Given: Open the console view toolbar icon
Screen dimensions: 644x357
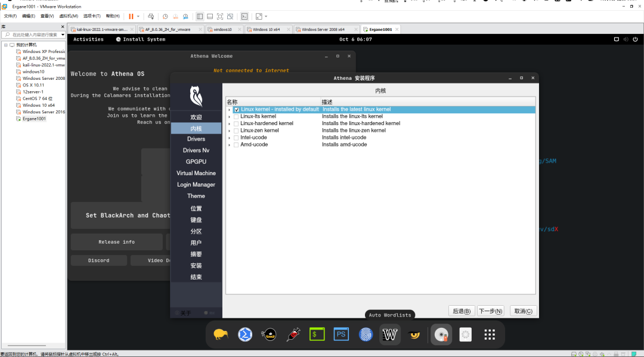Looking at the screenshot, I should 244,17.
